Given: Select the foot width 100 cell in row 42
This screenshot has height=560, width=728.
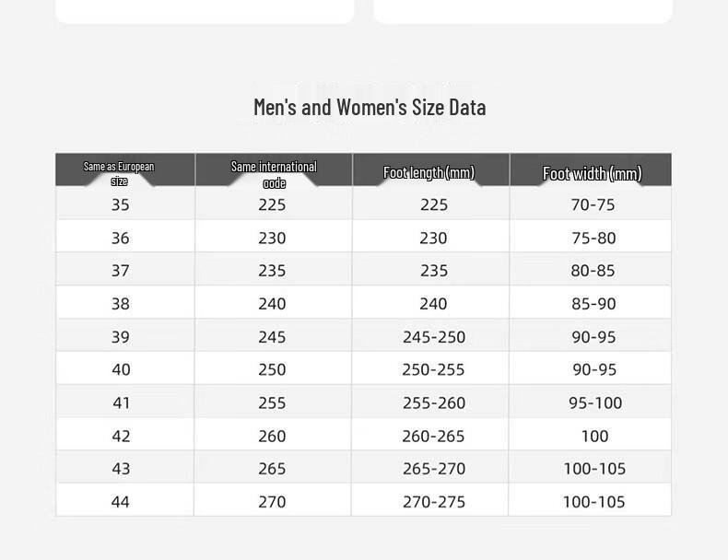Looking at the screenshot, I should point(591,434).
